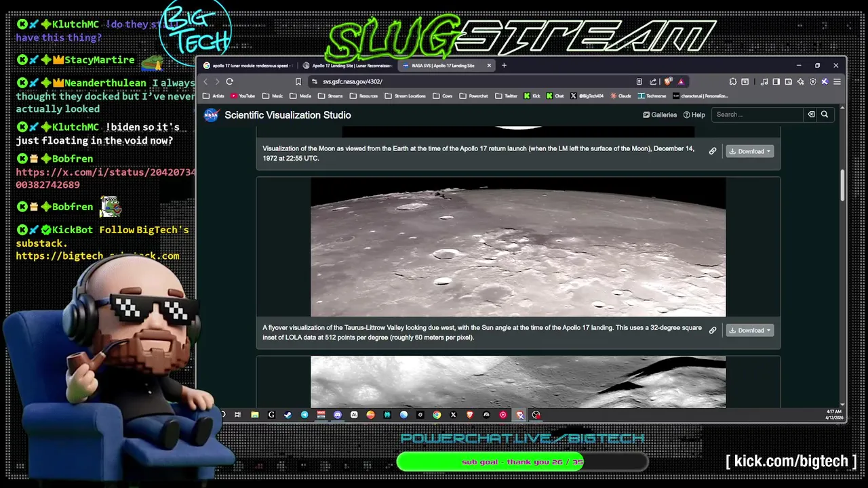
Task: Open the Kick Chat bookmark
Action: click(555, 96)
